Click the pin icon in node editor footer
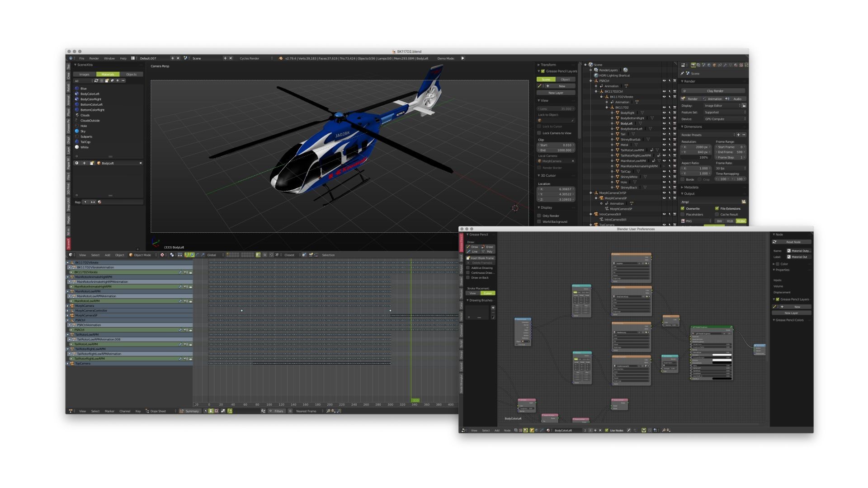The image size is (868, 488). point(629,430)
